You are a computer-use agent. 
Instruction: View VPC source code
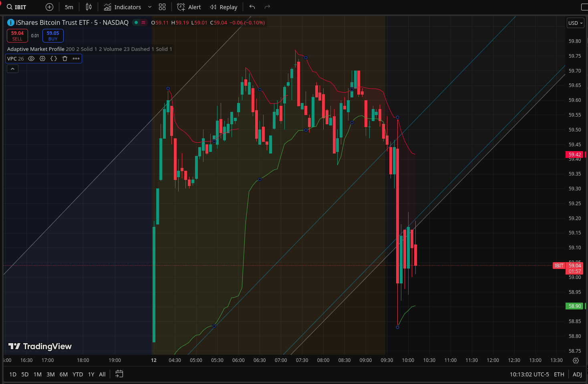54,59
